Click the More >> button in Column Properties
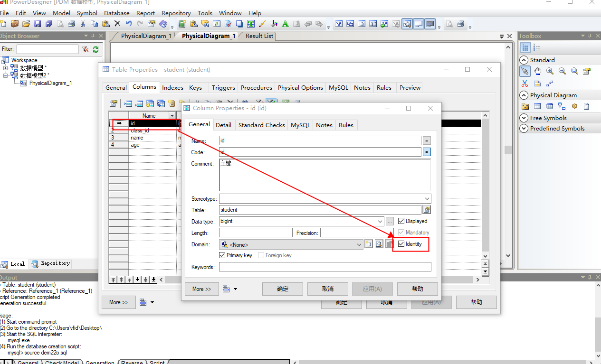Viewport: 601px width, 364px height. [x=201, y=289]
